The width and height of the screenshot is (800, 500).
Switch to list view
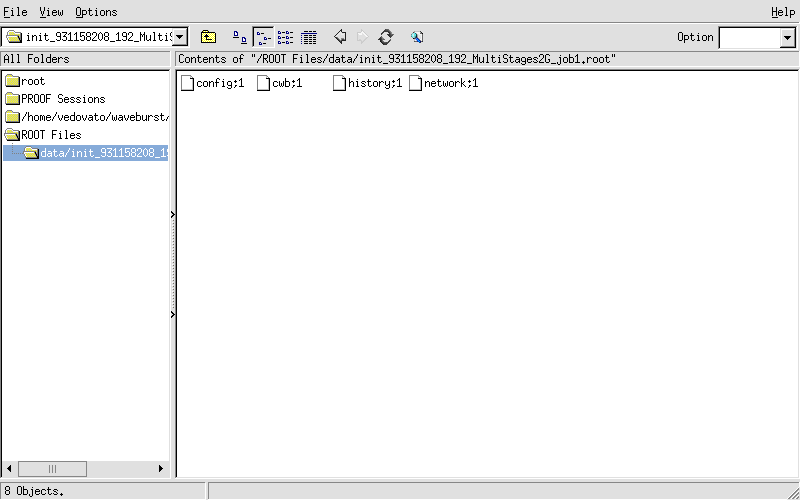point(285,37)
